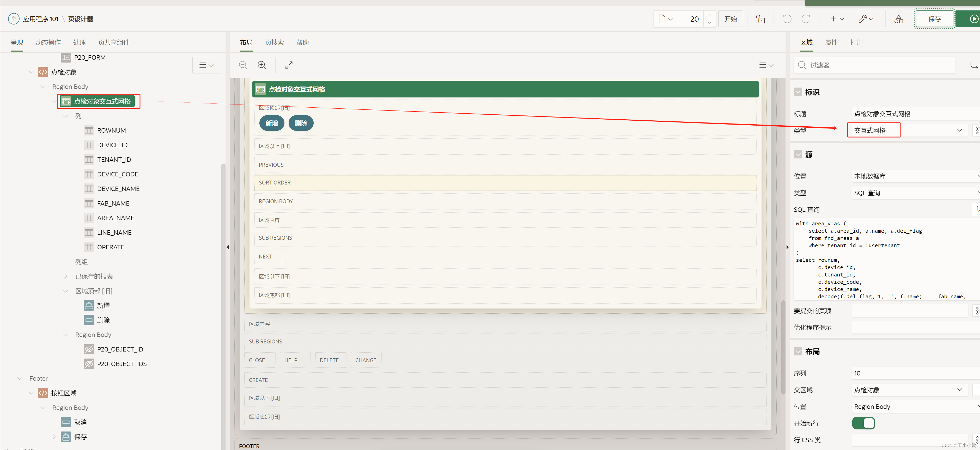
Task: Collapse left pane with splitter arrow
Action: coord(228,247)
